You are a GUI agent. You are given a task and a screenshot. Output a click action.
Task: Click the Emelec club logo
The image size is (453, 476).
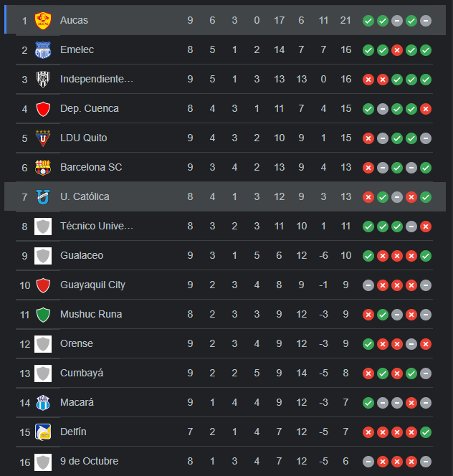pos(43,50)
